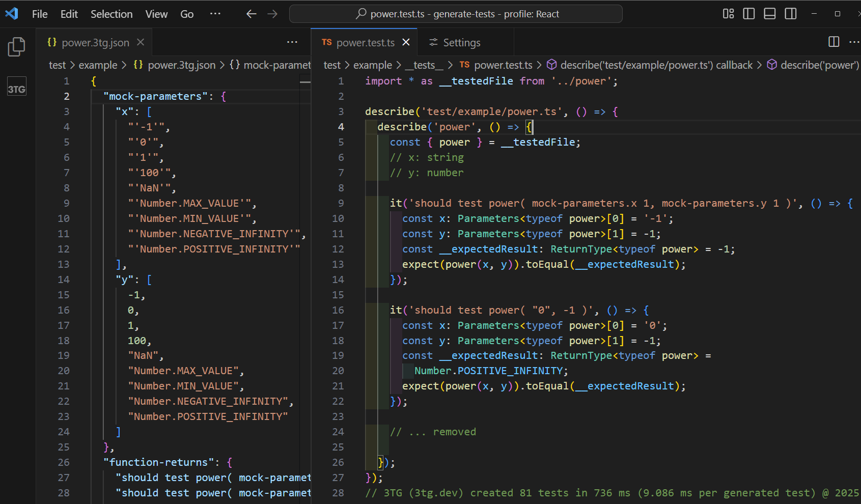Open the Customize Layout control
This screenshot has width=861, height=504.
728,14
